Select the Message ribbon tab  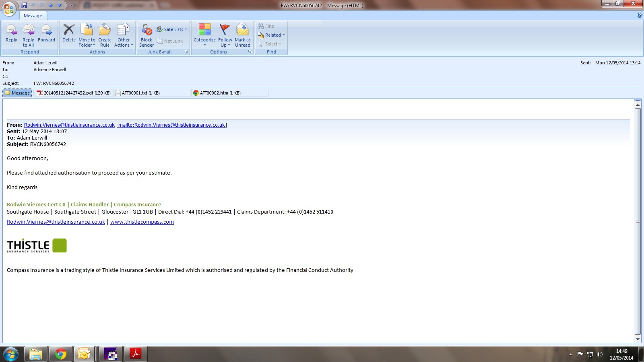pyautogui.click(x=33, y=16)
